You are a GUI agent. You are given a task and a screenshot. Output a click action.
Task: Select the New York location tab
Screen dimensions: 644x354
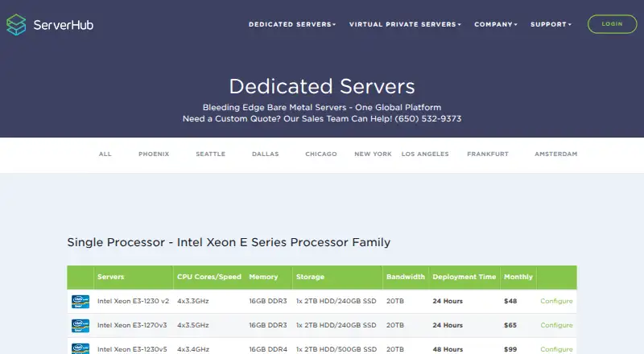click(x=373, y=154)
